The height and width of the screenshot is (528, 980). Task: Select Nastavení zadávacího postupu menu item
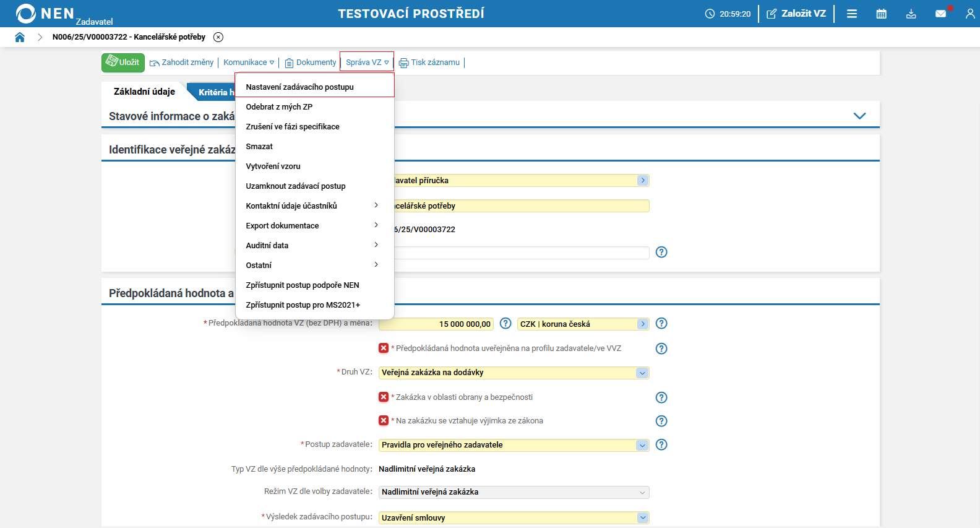pyautogui.click(x=300, y=87)
